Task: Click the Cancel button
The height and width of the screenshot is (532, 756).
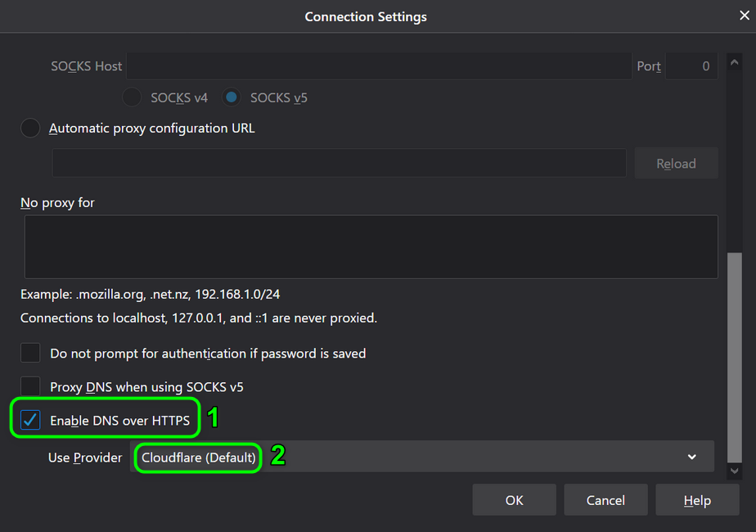Action: tap(605, 500)
